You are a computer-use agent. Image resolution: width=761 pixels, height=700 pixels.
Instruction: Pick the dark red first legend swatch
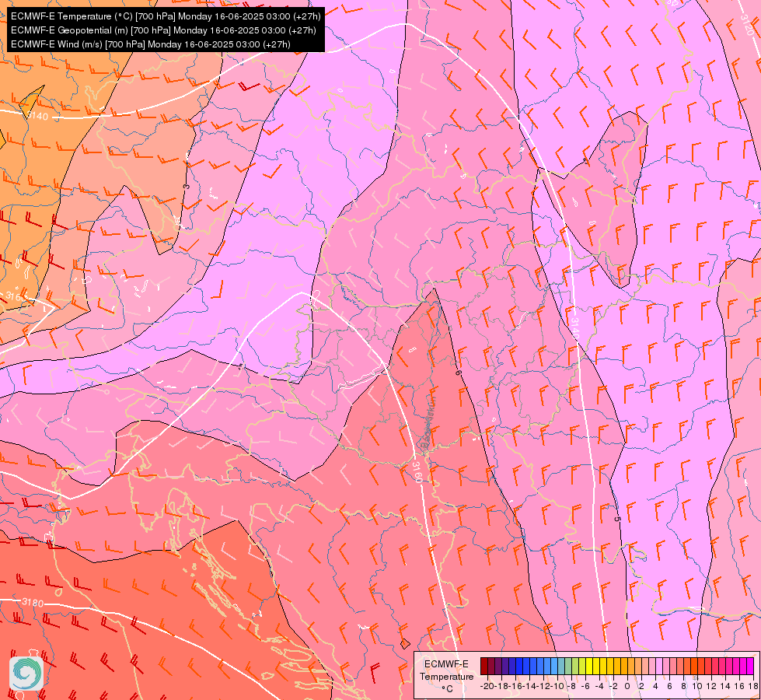pos(484,666)
